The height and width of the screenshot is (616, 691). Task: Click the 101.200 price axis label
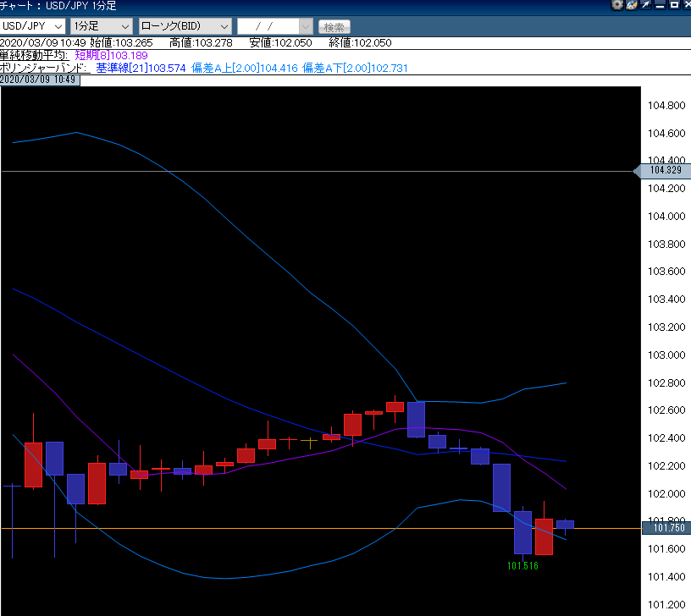point(666,604)
